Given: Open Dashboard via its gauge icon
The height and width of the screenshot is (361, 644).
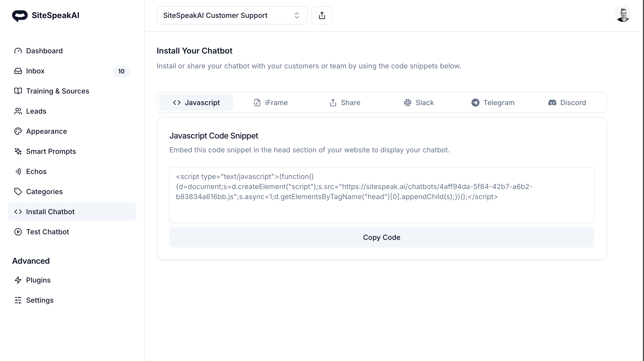Looking at the screenshot, I should tap(18, 51).
